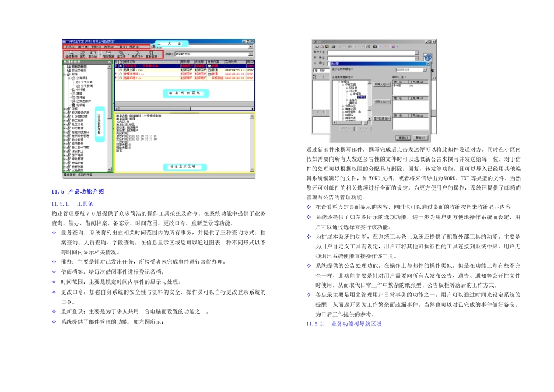Screen dimensions: 554x392
Task: Select 保安护卫 in the navigation tree
Action: point(78,151)
